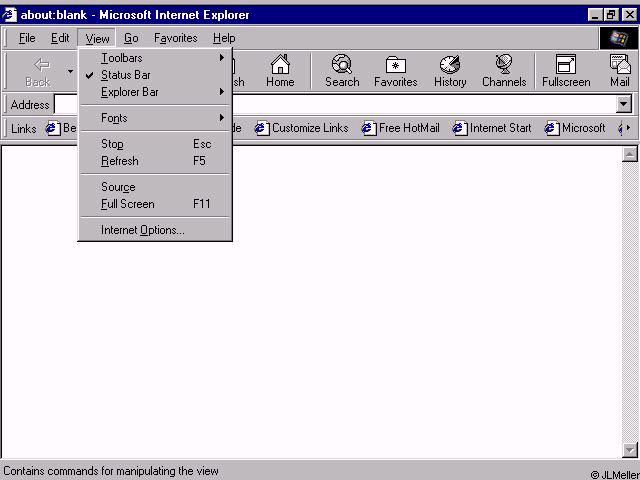Click the Internet Explorer title bar icon
640x480 pixels.
9,15
